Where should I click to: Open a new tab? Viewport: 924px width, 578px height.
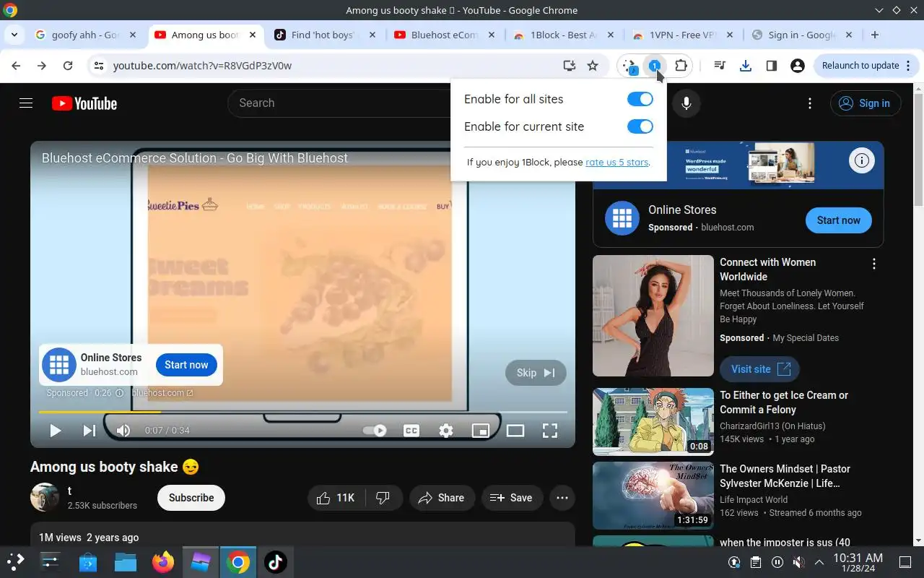pos(875,35)
